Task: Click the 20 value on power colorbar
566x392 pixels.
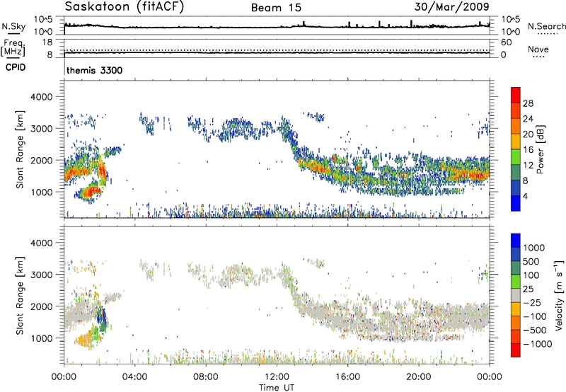Action: [528, 134]
